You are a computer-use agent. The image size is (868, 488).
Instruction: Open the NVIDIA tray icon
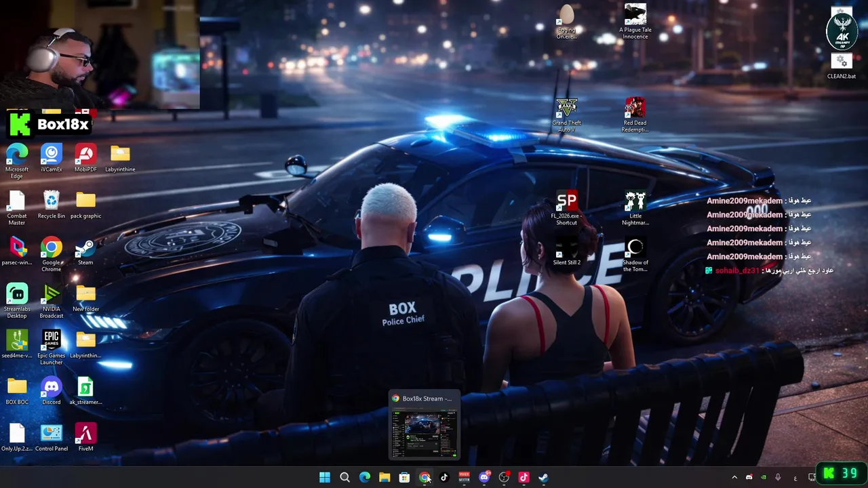click(764, 477)
